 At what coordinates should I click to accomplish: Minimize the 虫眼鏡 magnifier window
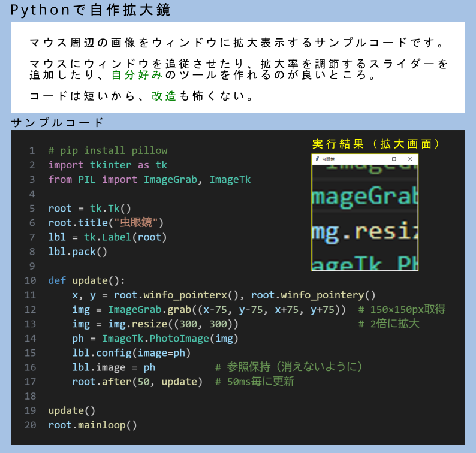(x=378, y=159)
